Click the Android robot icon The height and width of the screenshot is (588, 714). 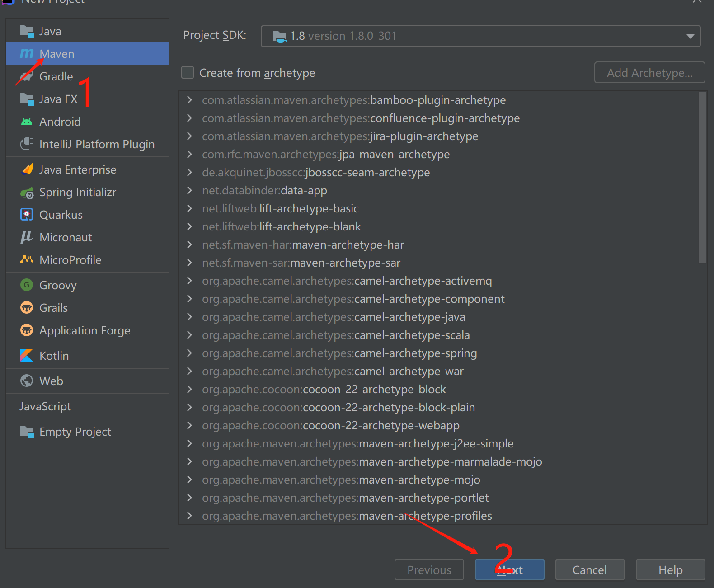pos(27,122)
